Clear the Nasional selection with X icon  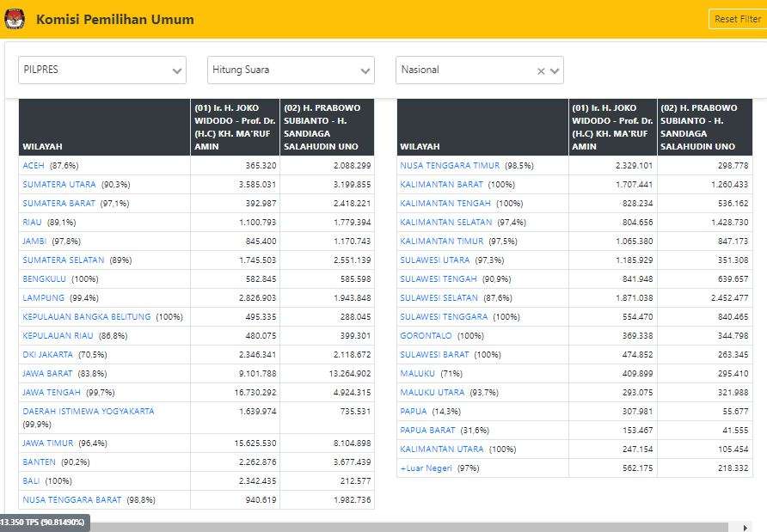coord(541,71)
